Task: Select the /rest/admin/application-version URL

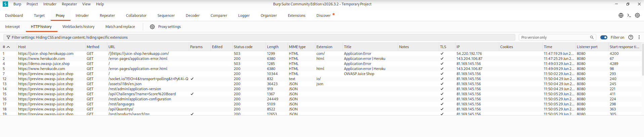Action: click(135, 89)
